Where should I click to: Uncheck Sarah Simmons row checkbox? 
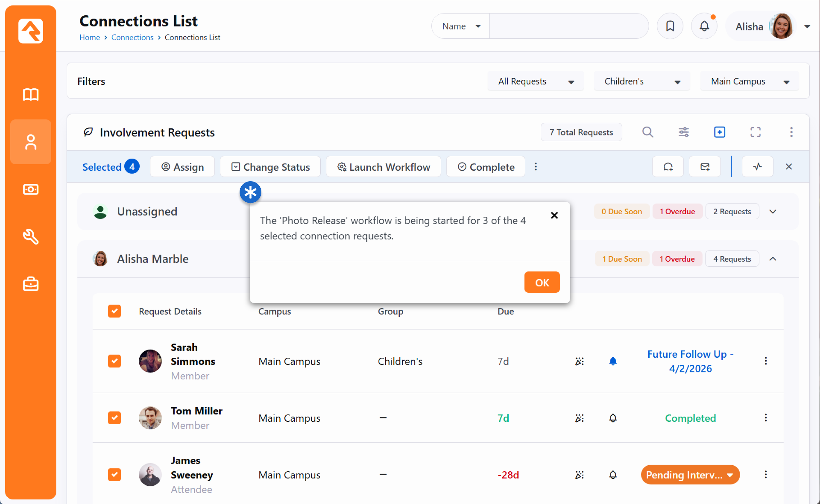pos(114,361)
